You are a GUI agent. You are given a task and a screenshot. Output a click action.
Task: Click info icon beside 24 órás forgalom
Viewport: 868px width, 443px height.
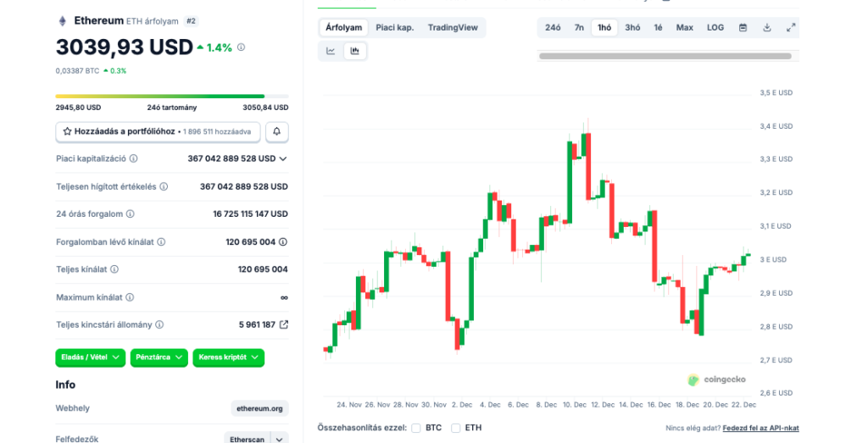[130, 214]
